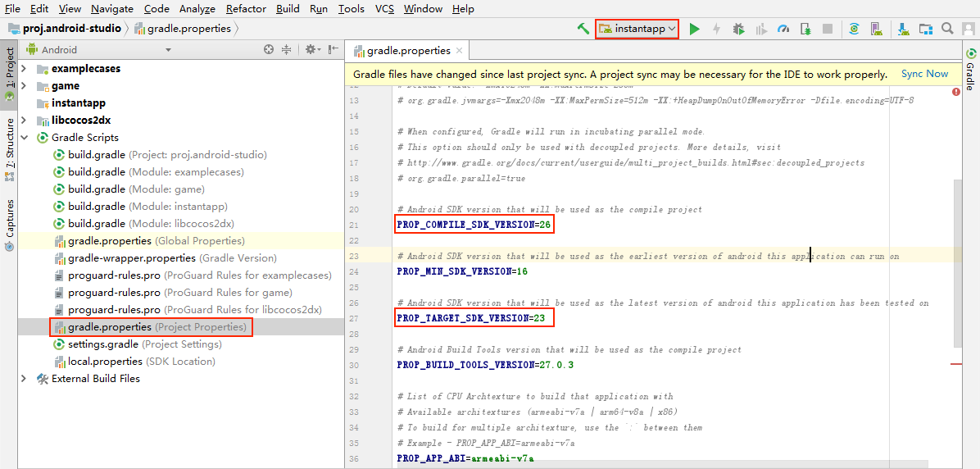The image size is (980, 469).
Task: Select gradle.properties Project Properties
Action: 151,327
